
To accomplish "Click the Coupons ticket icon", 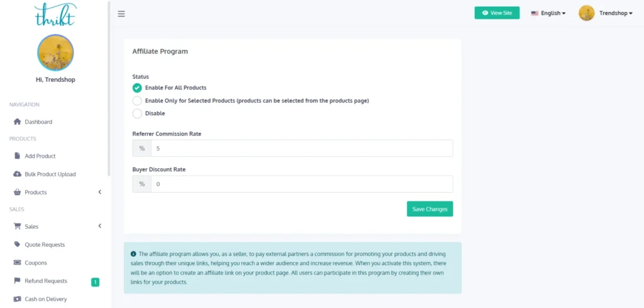I will (18, 263).
